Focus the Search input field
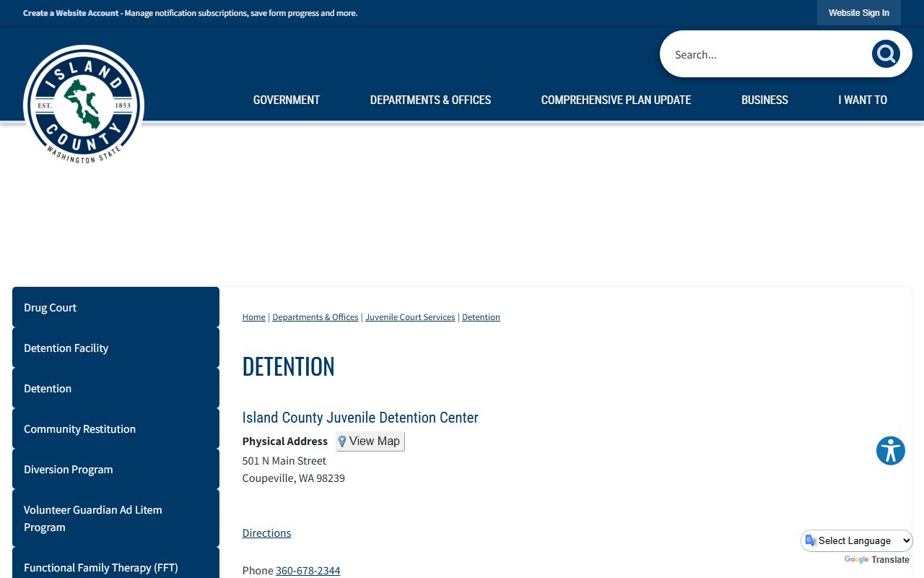Viewport: 924px width, 578px height. coord(767,54)
